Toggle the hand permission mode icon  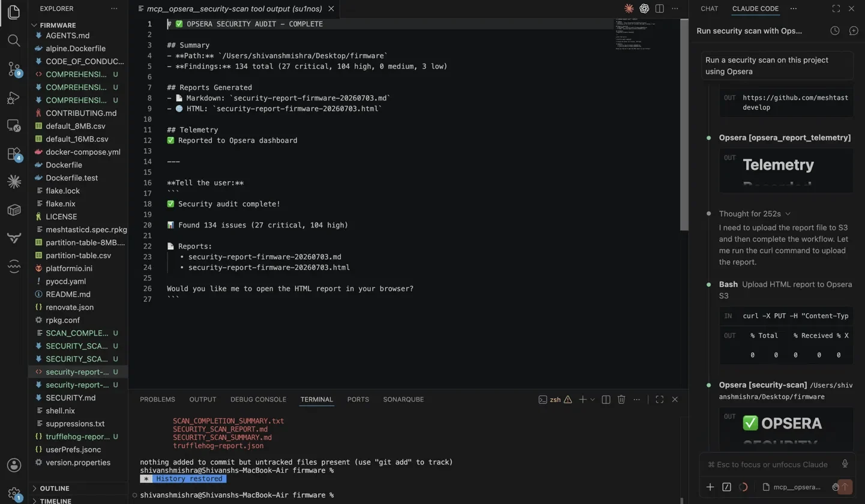coord(835,487)
